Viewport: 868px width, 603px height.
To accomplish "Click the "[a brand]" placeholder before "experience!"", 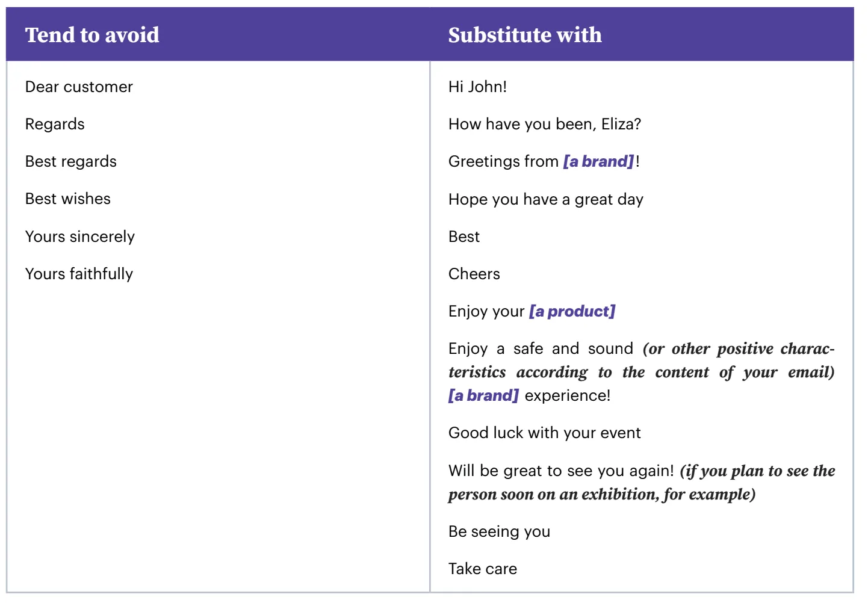I will pos(483,395).
